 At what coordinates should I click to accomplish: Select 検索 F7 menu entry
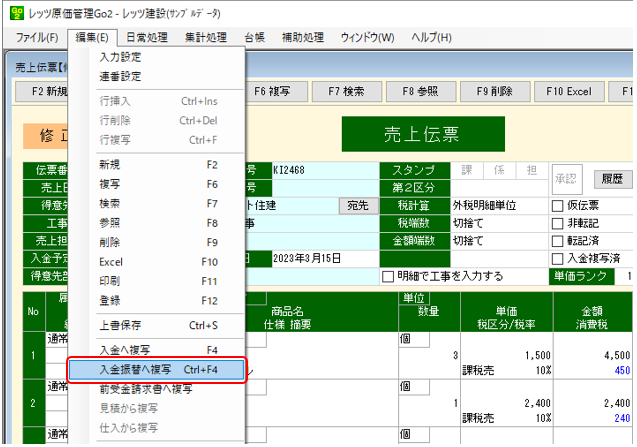tap(158, 203)
